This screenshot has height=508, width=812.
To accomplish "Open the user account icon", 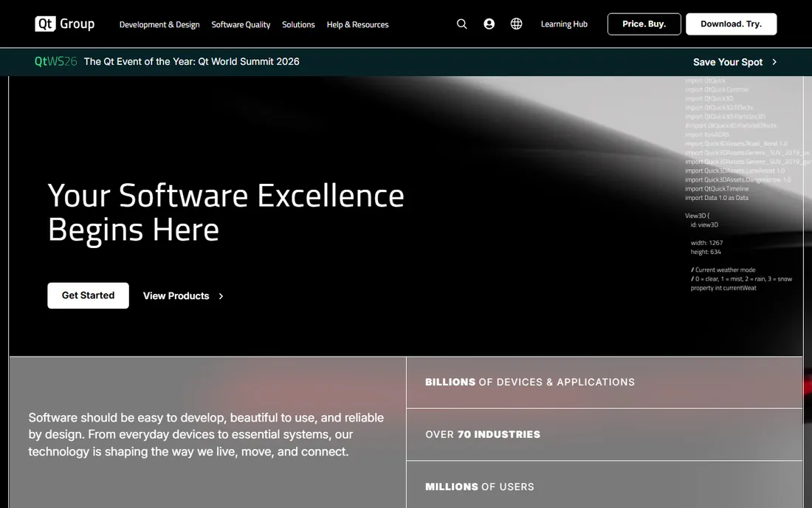I will click(489, 24).
